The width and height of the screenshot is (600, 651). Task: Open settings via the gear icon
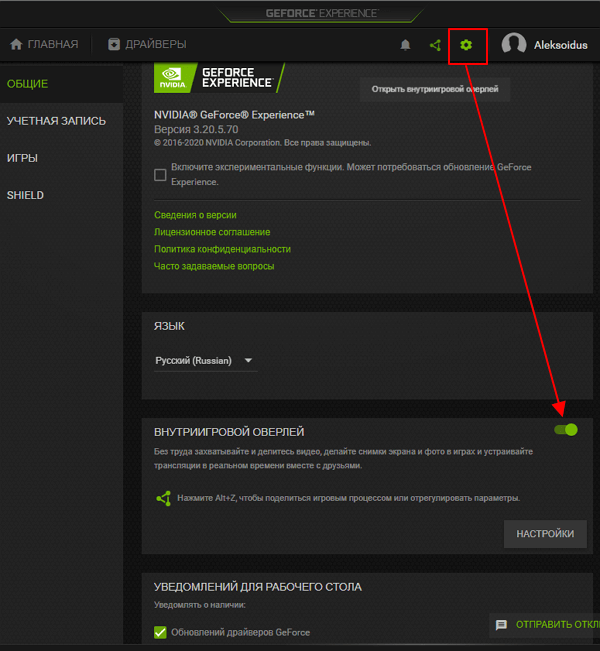pos(466,45)
